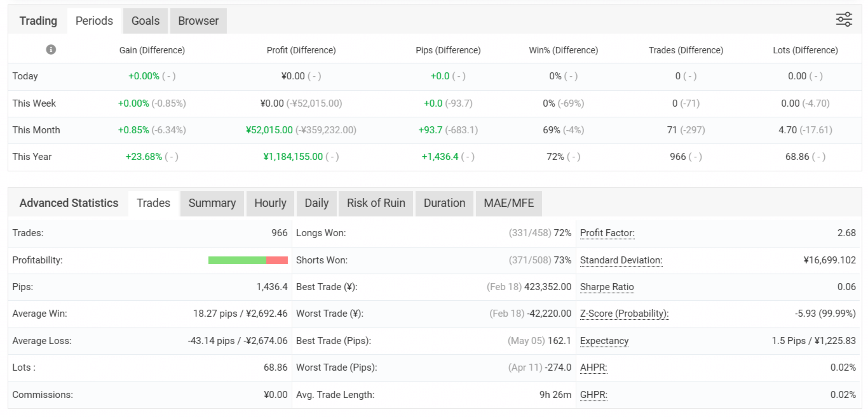Show the Daily statistics tab

pyautogui.click(x=316, y=203)
